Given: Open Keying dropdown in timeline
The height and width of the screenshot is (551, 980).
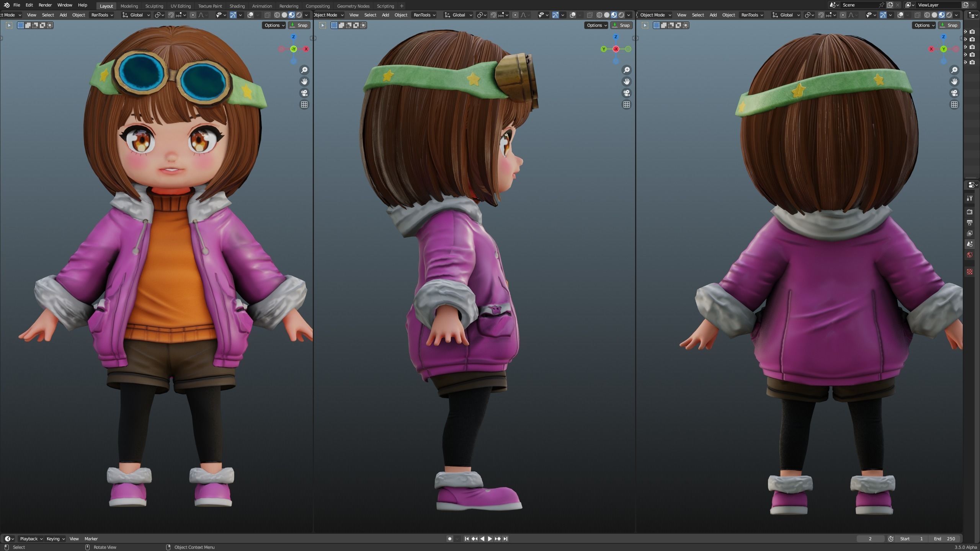Looking at the screenshot, I should pos(55,539).
